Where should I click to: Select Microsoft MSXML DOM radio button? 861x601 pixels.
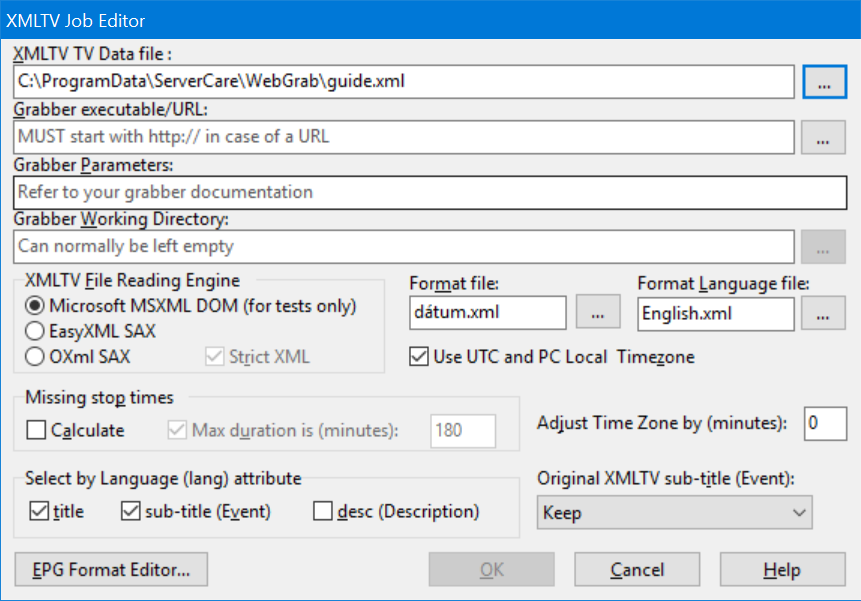pyautogui.click(x=35, y=306)
